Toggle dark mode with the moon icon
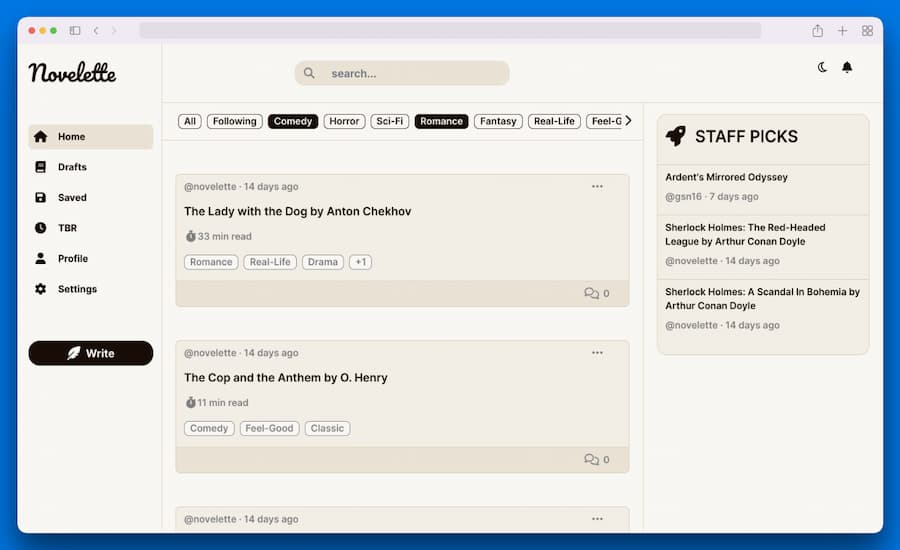This screenshot has width=900, height=550. tap(822, 68)
